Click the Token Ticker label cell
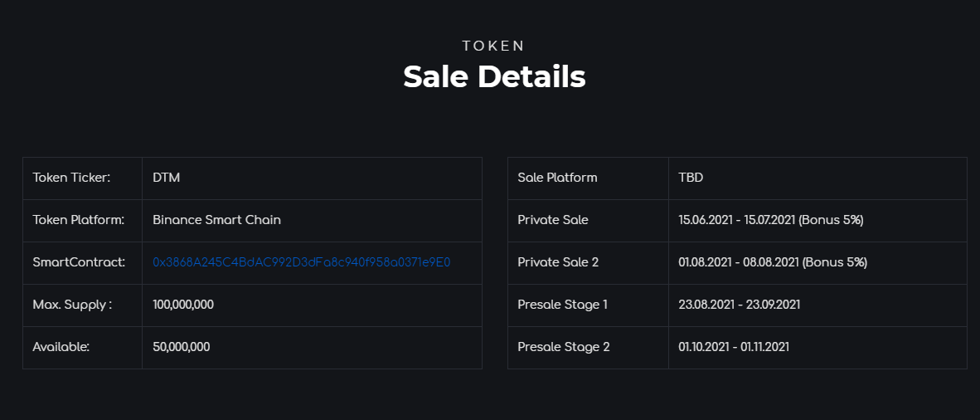 (x=83, y=178)
